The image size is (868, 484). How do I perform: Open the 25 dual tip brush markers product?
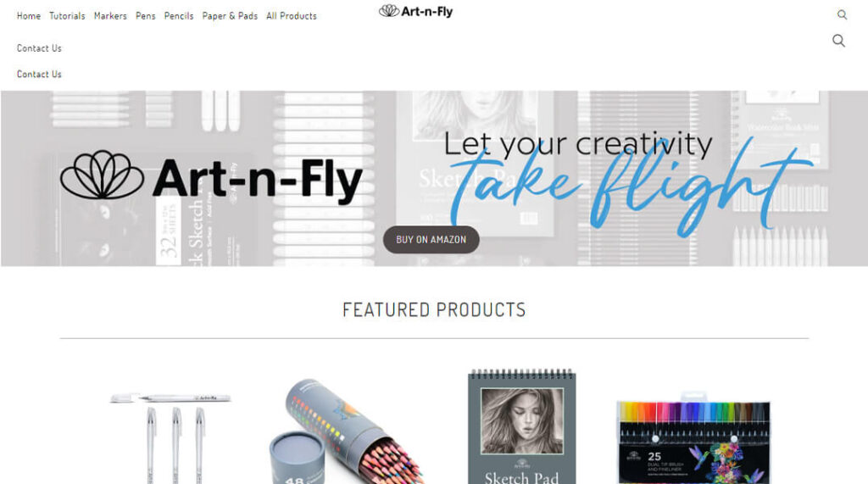pyautogui.click(x=693, y=438)
